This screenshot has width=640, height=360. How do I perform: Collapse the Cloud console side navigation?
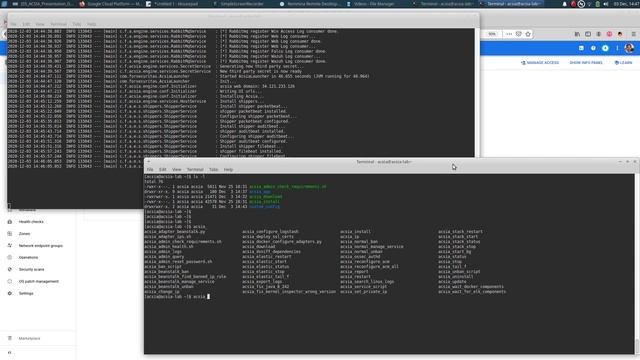(10, 353)
